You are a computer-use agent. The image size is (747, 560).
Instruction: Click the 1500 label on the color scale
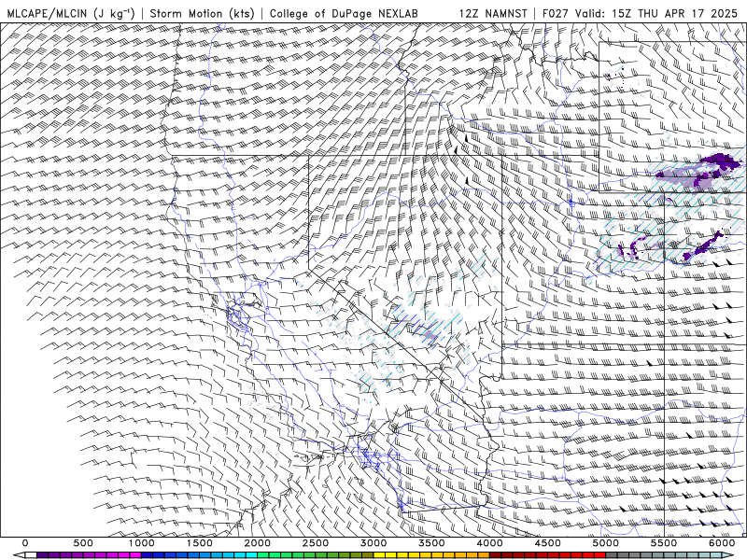tap(200, 543)
